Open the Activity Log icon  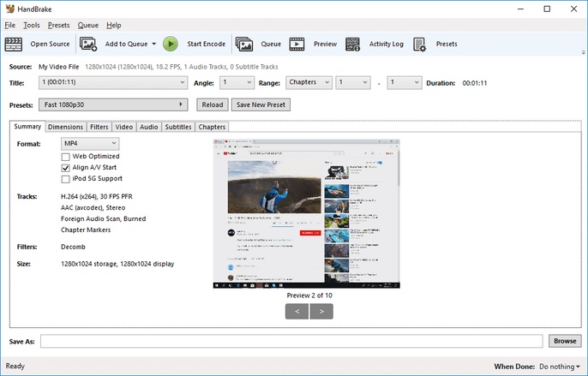(353, 44)
